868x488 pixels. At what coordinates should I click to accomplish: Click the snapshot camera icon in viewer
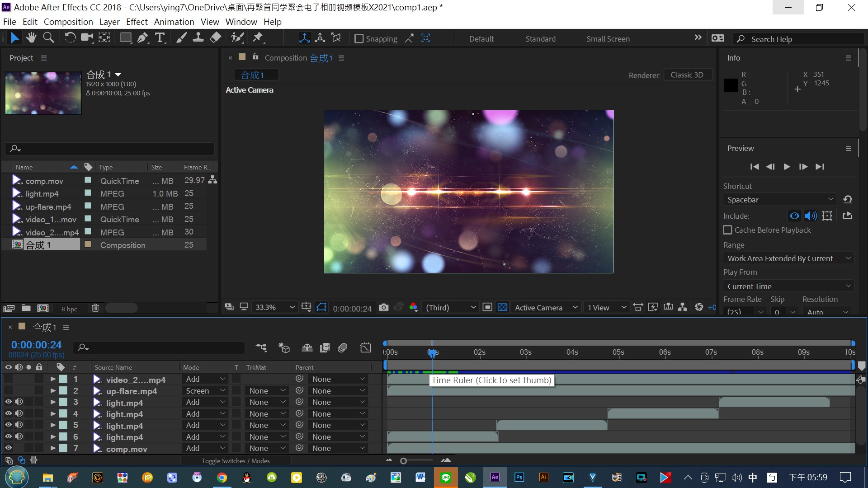click(383, 308)
